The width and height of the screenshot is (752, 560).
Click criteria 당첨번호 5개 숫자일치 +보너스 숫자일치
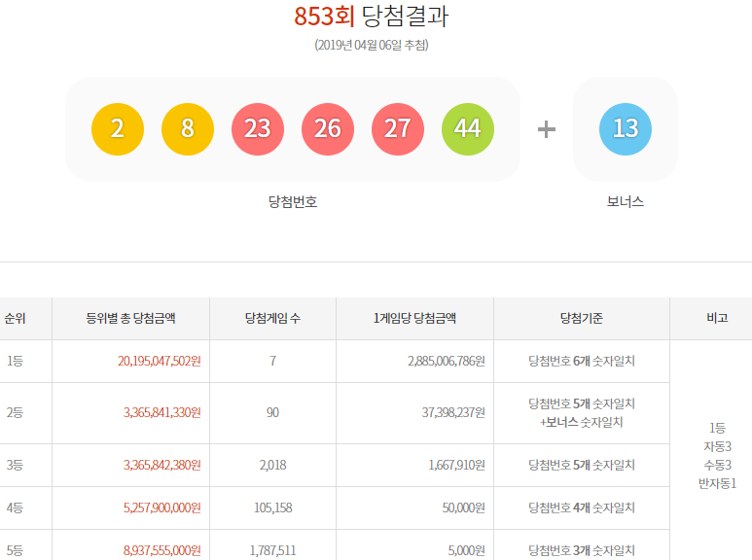(582, 413)
